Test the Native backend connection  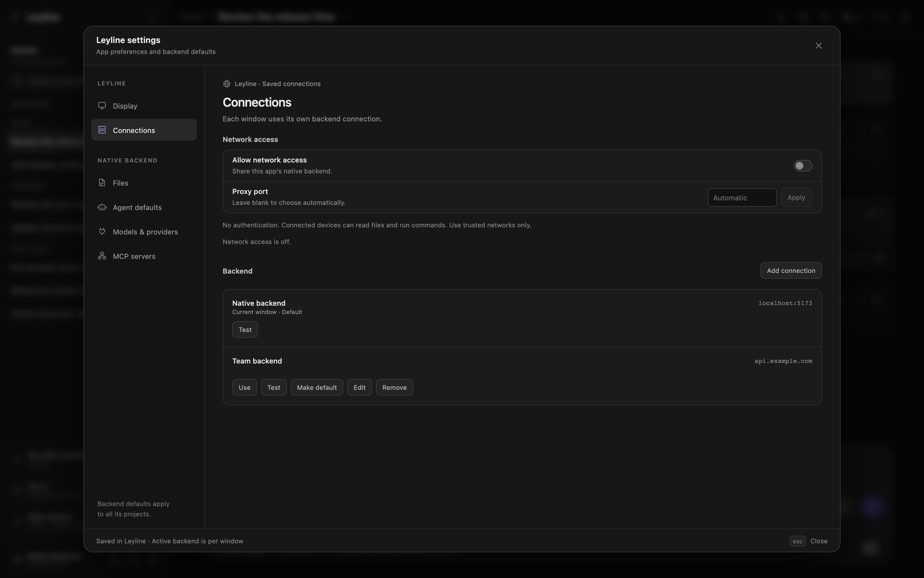pyautogui.click(x=245, y=329)
